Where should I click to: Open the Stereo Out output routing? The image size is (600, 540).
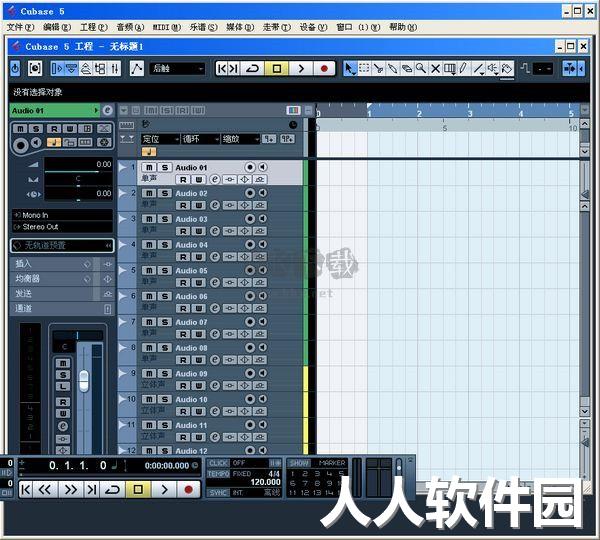[x=62, y=227]
